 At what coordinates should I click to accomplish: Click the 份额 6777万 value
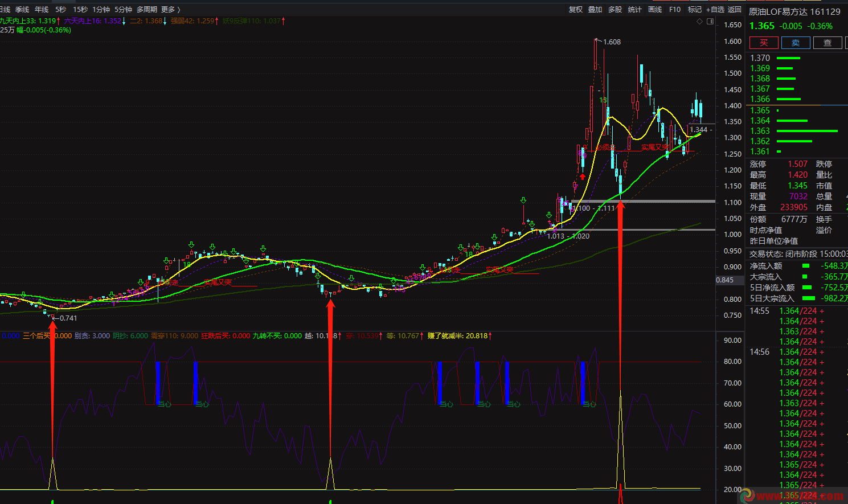click(x=794, y=219)
